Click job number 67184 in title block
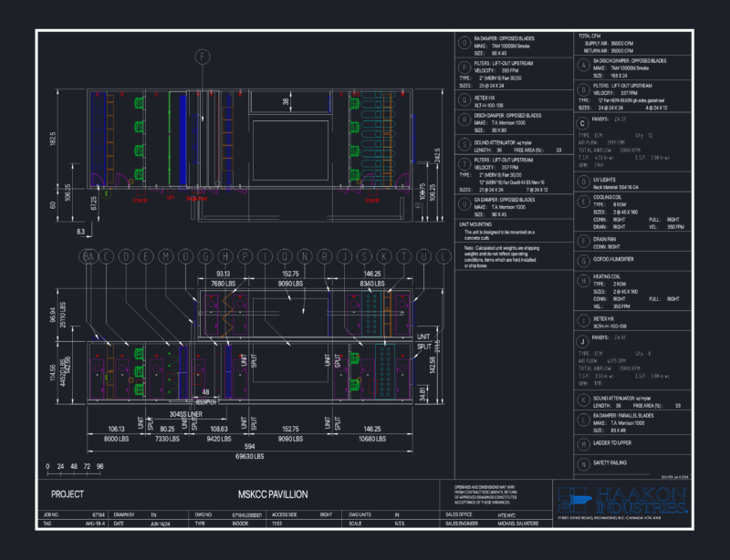Screen dimensions: 730x560 point(99,514)
